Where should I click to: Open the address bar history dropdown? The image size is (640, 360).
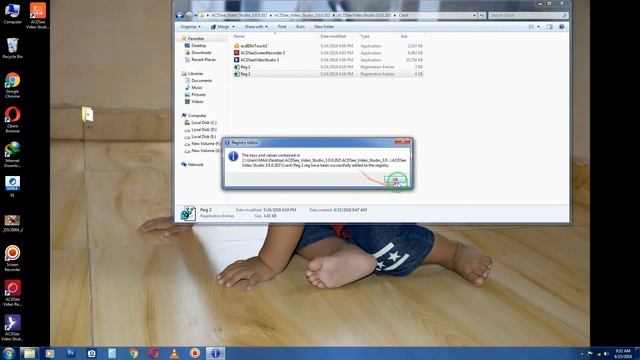pyautogui.click(x=474, y=16)
